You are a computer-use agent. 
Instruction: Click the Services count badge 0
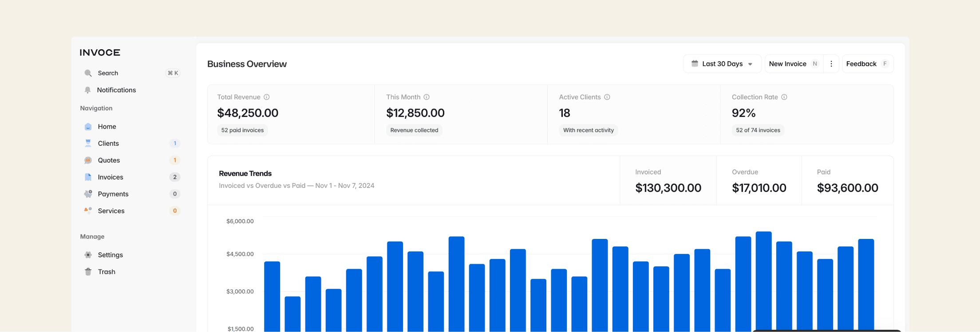click(175, 211)
